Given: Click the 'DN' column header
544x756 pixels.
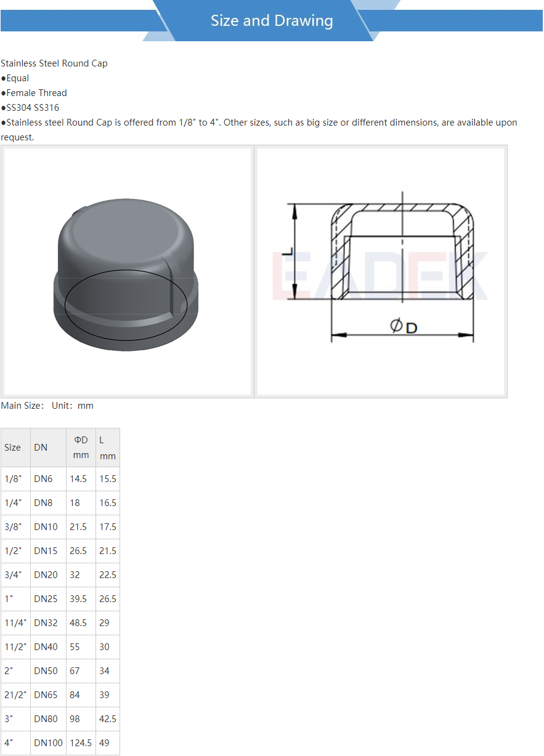Looking at the screenshot, I should 49,448.
